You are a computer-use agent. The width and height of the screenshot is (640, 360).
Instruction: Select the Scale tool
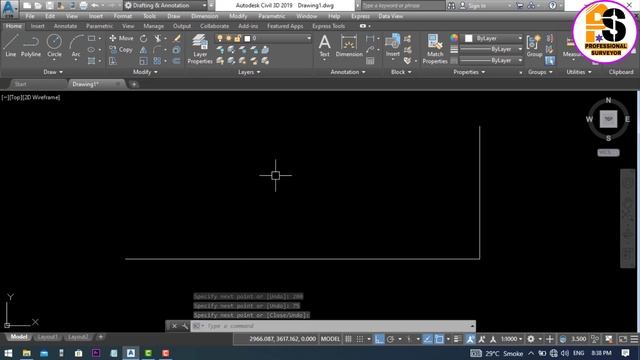(143, 61)
